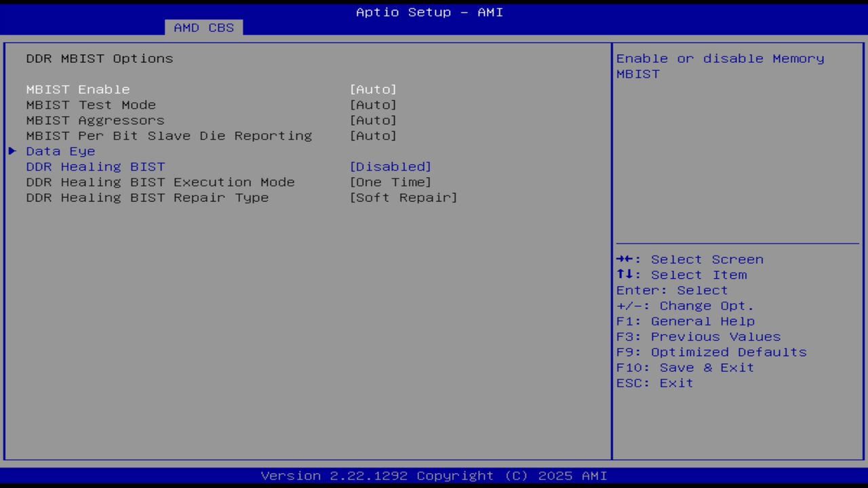Click the F3: Previous Values hint
Viewport: 868px width, 488px height.
click(698, 337)
